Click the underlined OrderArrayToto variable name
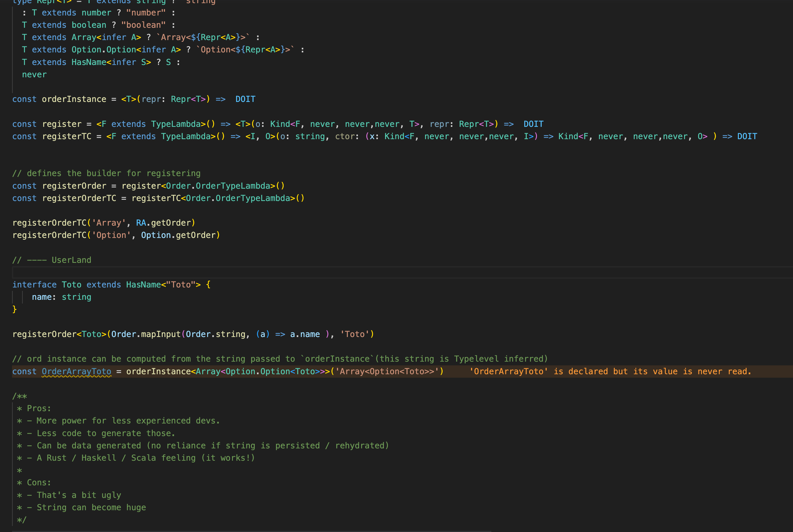793x532 pixels. tap(76, 371)
